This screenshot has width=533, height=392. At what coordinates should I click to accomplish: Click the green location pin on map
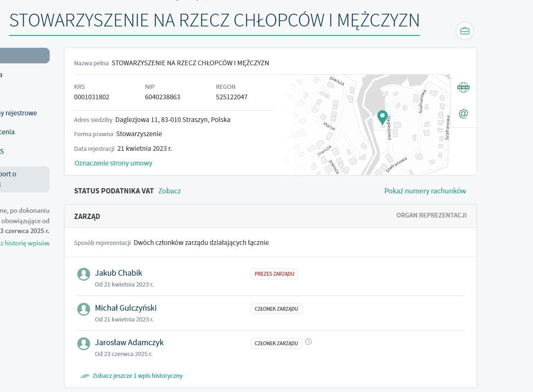382,117
